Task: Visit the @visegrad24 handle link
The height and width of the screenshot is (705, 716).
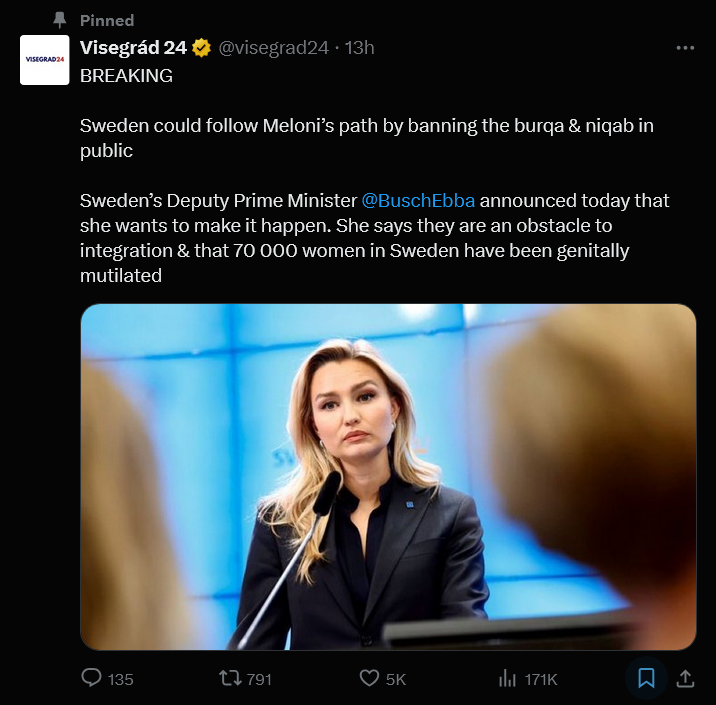Action: (x=273, y=48)
